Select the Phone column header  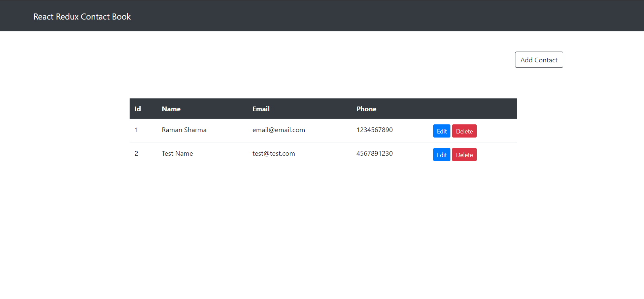click(x=366, y=109)
